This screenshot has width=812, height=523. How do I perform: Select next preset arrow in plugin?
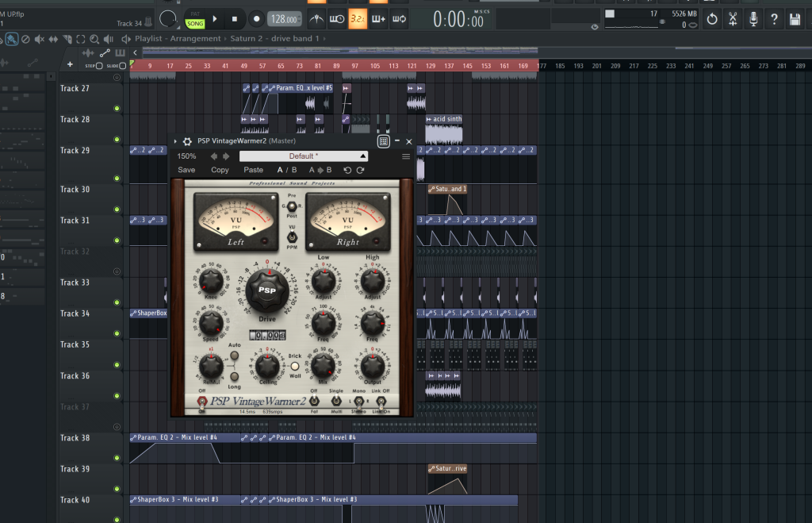coord(225,156)
